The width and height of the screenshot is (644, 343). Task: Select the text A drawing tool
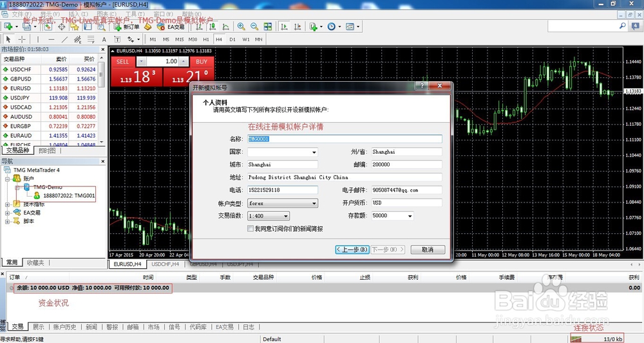(x=104, y=39)
